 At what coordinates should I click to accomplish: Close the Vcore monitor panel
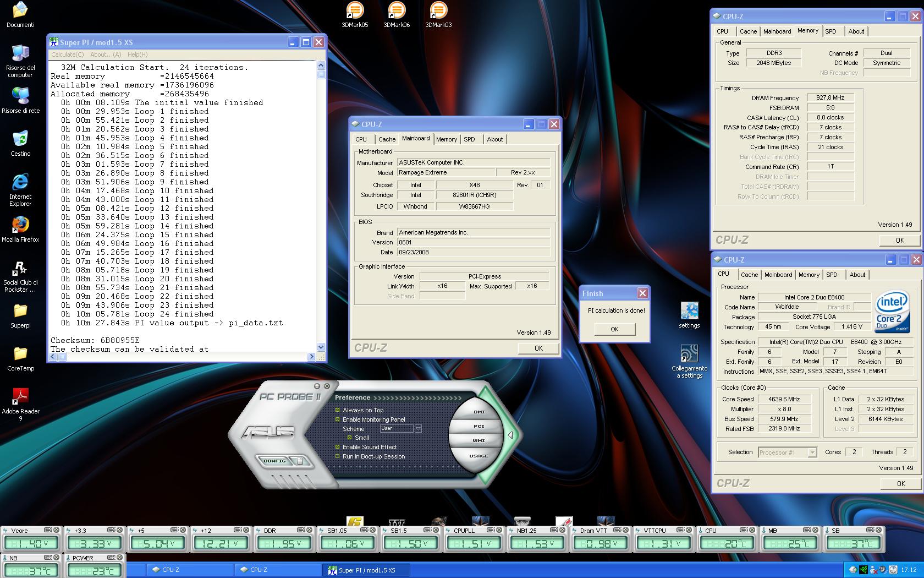[x=56, y=530]
